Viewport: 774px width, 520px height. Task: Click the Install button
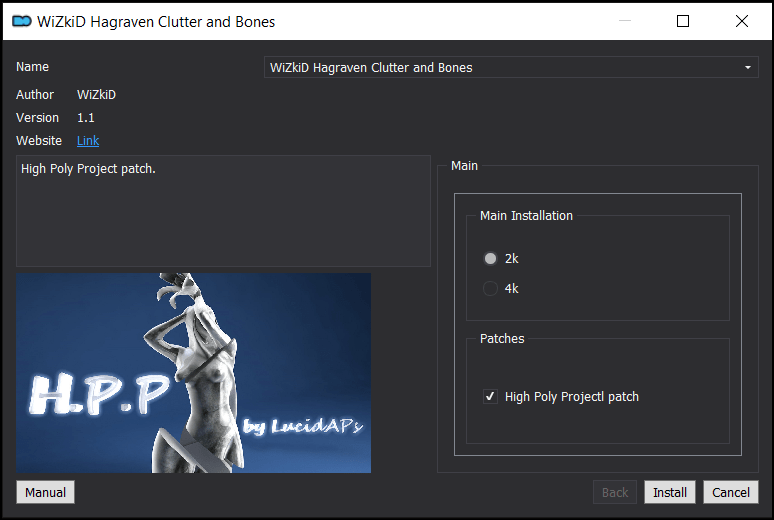[x=670, y=492]
